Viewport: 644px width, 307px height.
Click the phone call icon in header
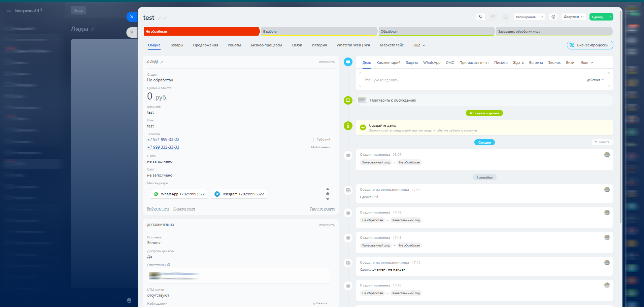pyautogui.click(x=480, y=17)
